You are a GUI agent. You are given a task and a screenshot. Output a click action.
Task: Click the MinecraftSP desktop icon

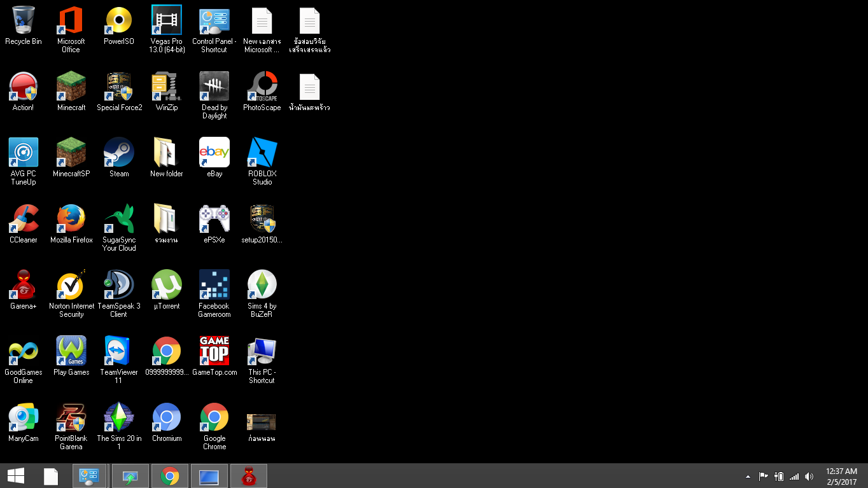71,153
